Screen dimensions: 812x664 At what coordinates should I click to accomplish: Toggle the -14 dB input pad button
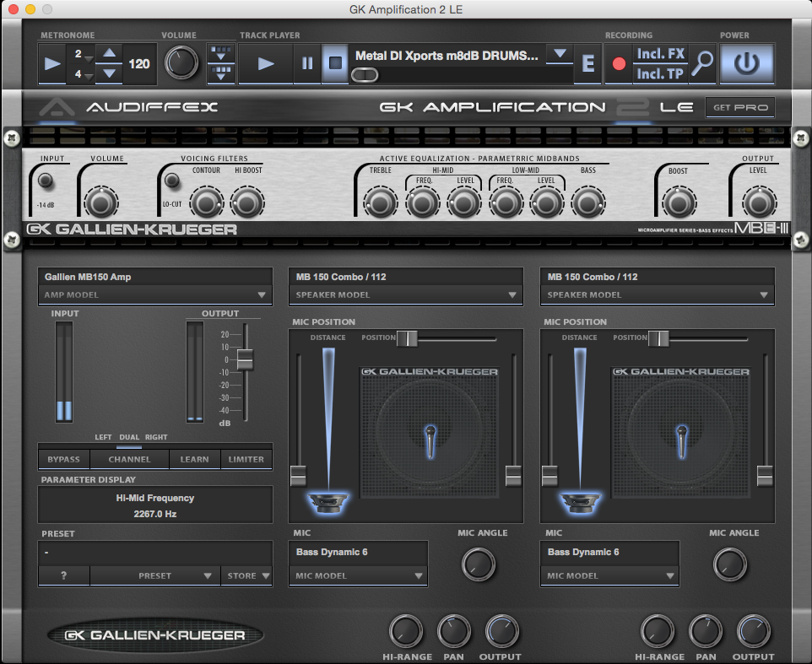point(46,180)
